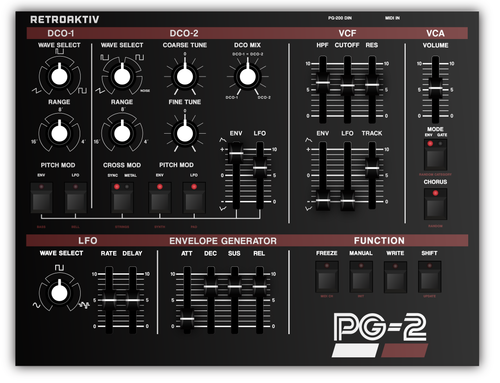The width and height of the screenshot is (500, 383).
Task: Click the DCO-1 Wave Select knob
Action: click(x=59, y=76)
